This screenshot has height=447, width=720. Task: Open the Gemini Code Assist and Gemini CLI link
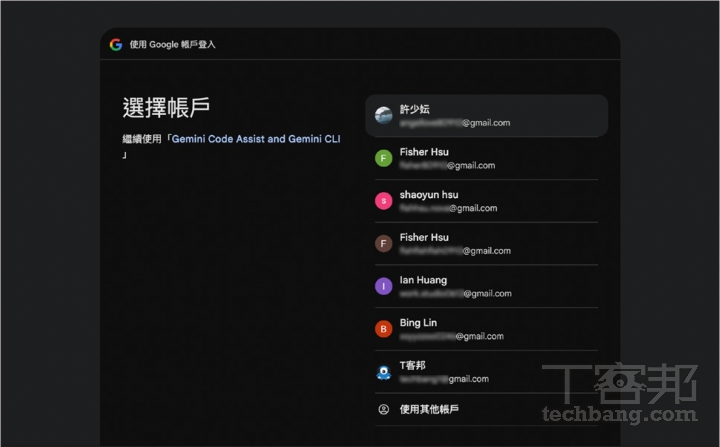click(x=256, y=139)
